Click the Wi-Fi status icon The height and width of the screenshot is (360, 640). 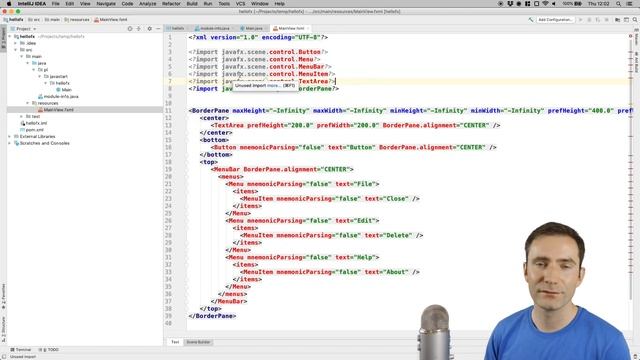(x=545, y=4)
